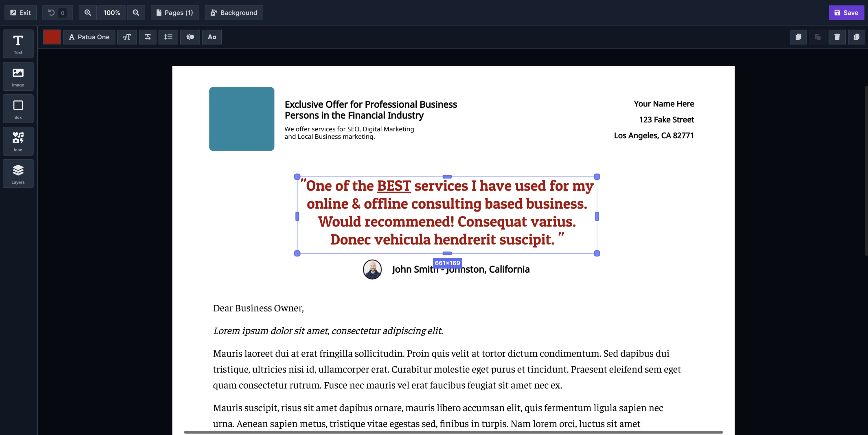
Task: Click "John Smith - Johnston, California" text
Action: click(461, 269)
